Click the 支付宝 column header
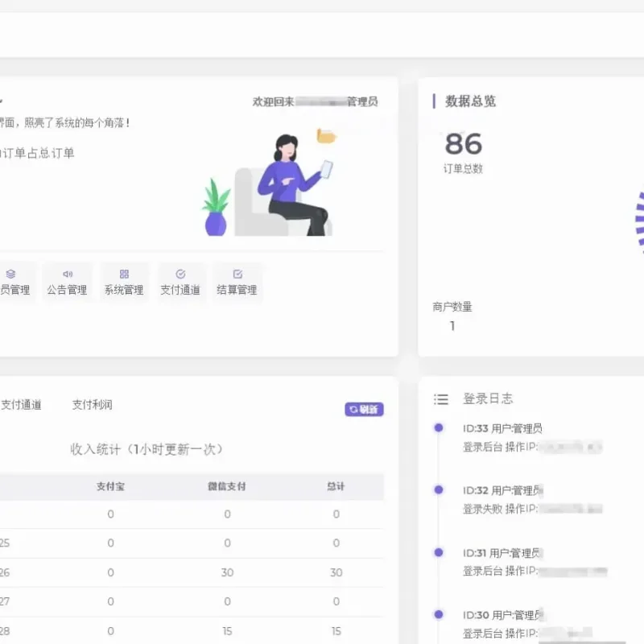The height and width of the screenshot is (644, 644). click(110, 486)
